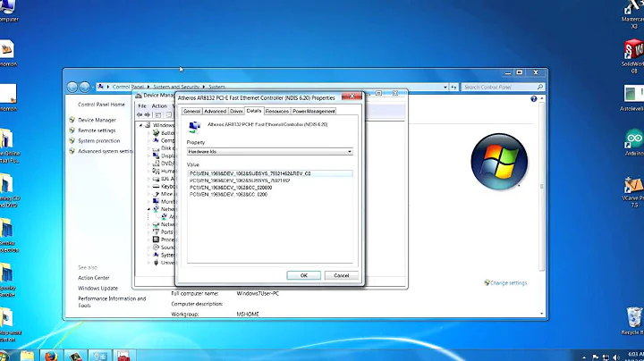Expand the Processors node
This screenshot has width=644, height=361.
pos(148,239)
